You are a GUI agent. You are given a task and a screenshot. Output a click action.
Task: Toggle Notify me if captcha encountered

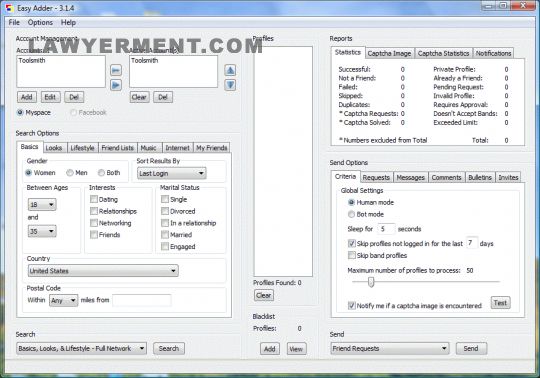[x=352, y=305]
